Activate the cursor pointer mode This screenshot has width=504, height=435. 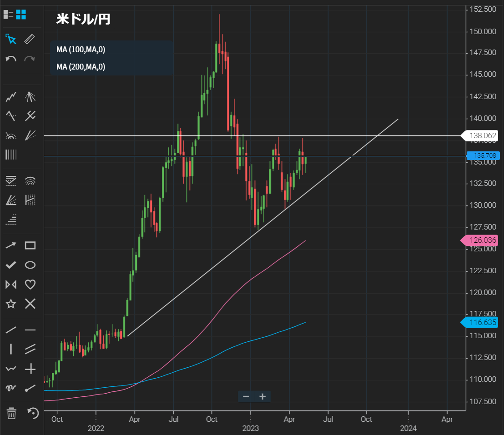click(x=11, y=39)
